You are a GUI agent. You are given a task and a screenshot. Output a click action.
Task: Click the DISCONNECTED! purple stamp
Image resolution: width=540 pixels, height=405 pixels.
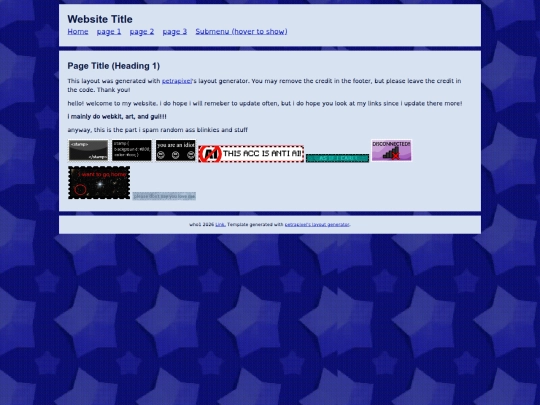(x=392, y=150)
